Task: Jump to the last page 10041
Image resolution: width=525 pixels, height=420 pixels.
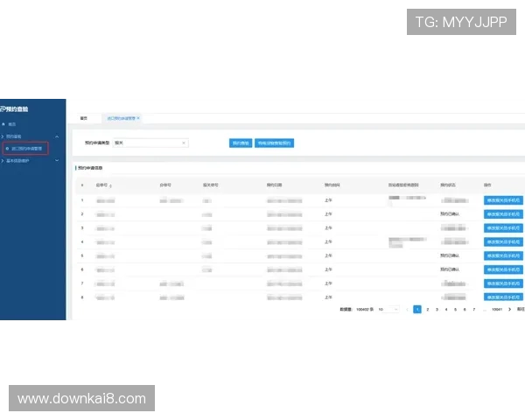Action: (x=496, y=309)
